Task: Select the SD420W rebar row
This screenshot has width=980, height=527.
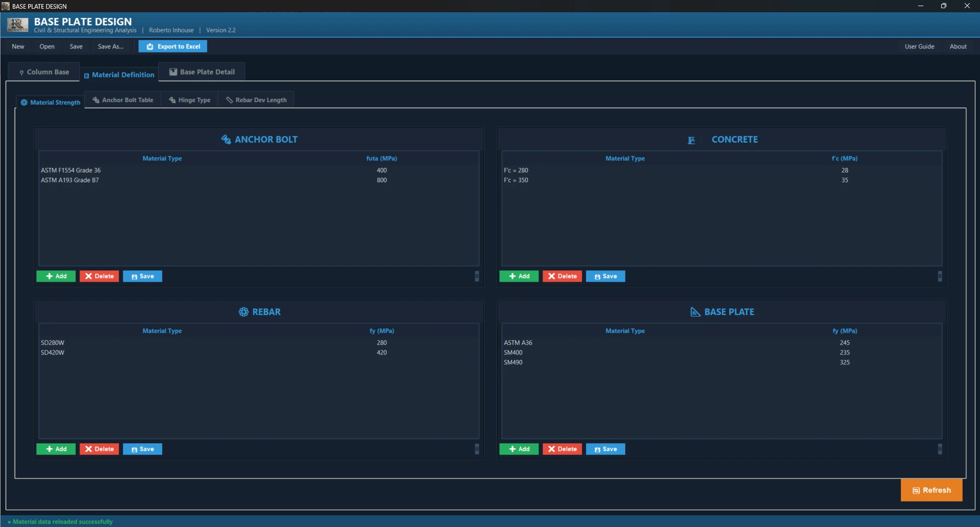Action: (259, 353)
